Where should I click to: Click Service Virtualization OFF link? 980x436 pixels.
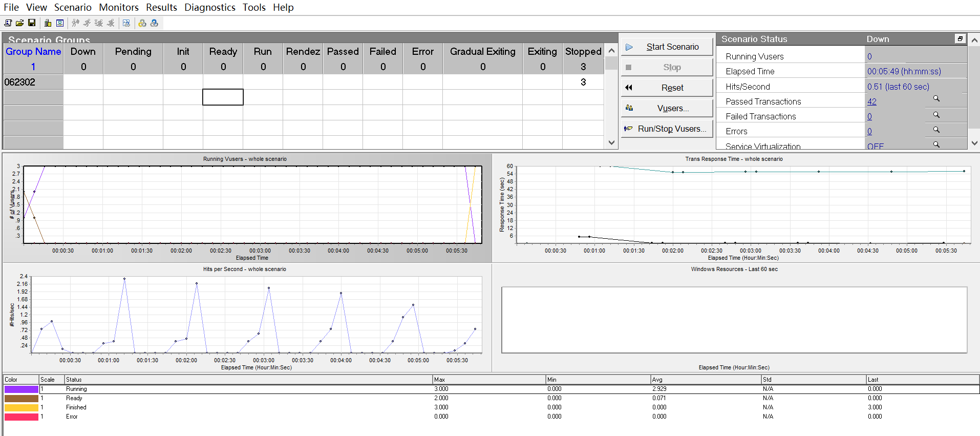[876, 146]
